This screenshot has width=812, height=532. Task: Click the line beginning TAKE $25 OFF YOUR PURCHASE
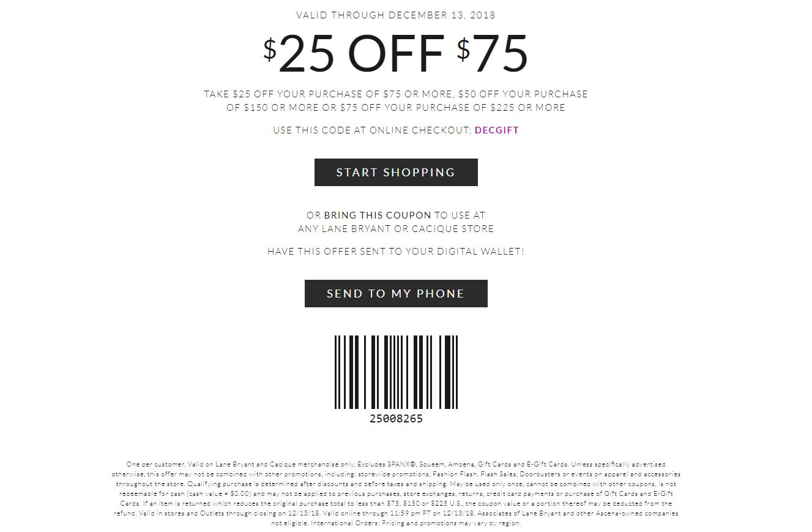396,94
